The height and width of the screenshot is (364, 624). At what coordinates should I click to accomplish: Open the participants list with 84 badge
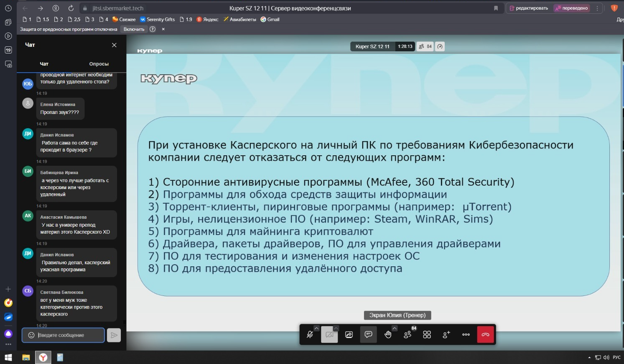click(408, 335)
